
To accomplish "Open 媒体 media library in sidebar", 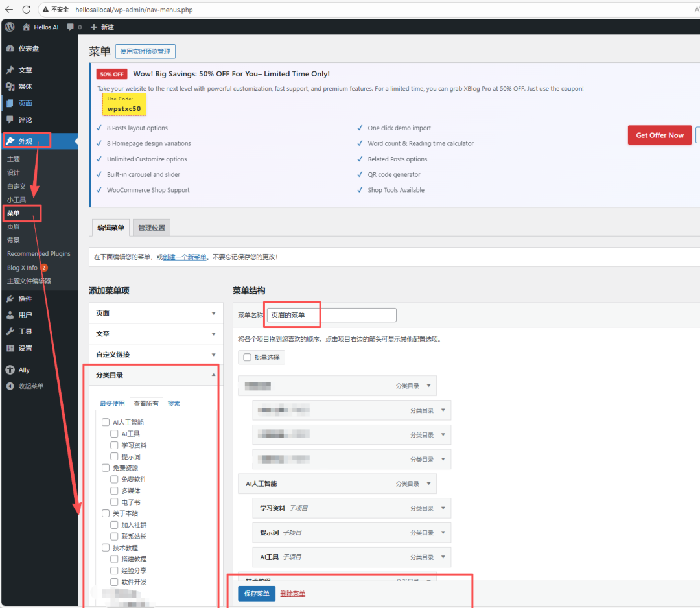I will point(25,87).
